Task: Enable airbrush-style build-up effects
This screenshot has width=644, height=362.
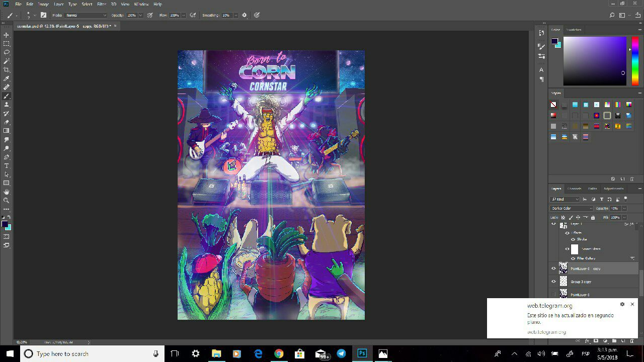Action: [193, 15]
